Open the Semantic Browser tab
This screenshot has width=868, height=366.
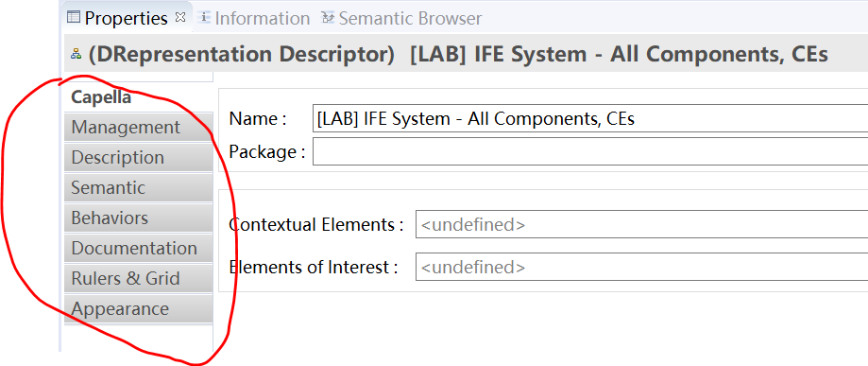[x=410, y=18]
